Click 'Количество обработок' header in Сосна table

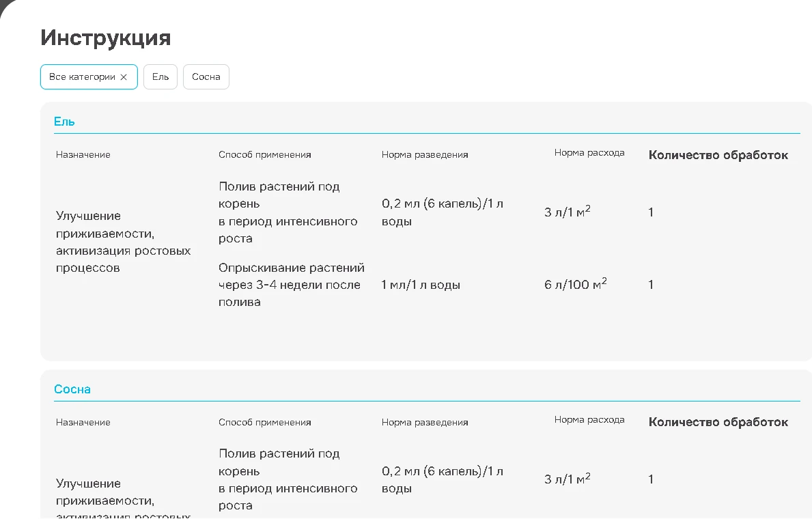click(x=718, y=422)
